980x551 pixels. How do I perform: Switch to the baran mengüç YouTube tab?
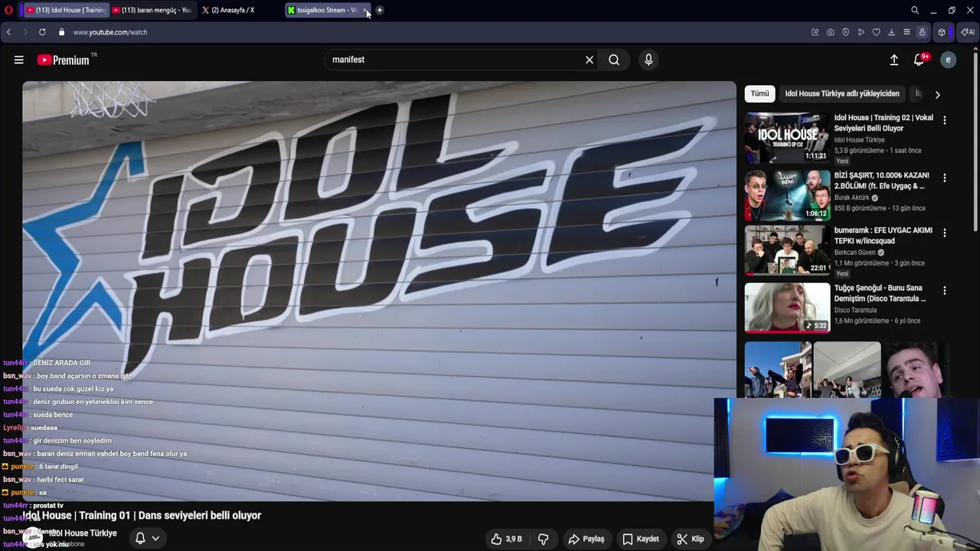click(x=152, y=10)
